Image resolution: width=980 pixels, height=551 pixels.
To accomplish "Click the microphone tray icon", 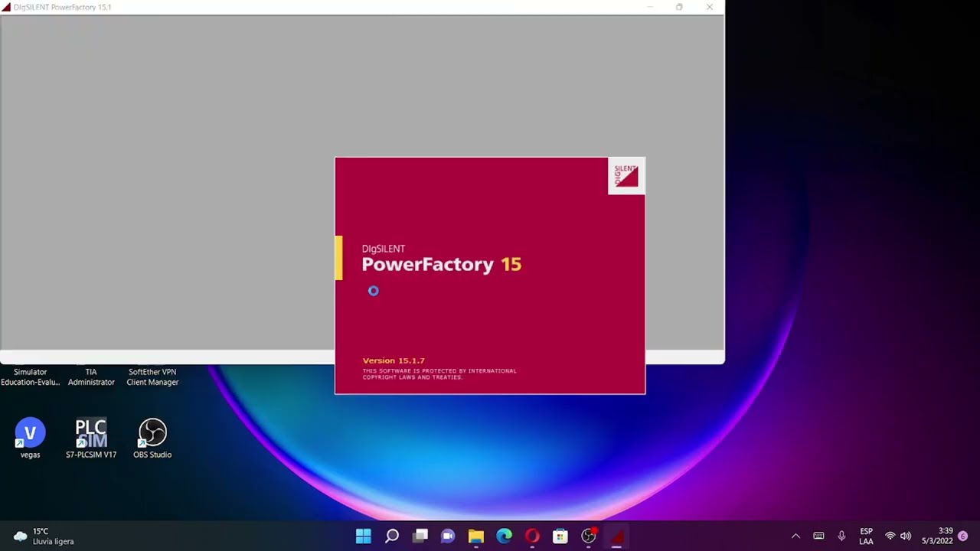I will (x=841, y=536).
